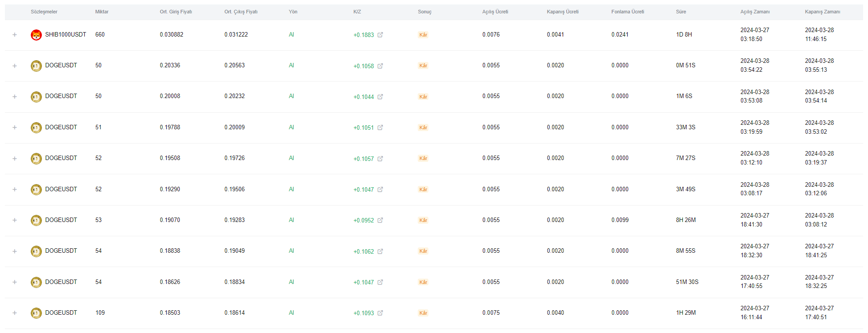868x333 pixels.
Task: Click the duration '33M 3S'
Action: 685,127
